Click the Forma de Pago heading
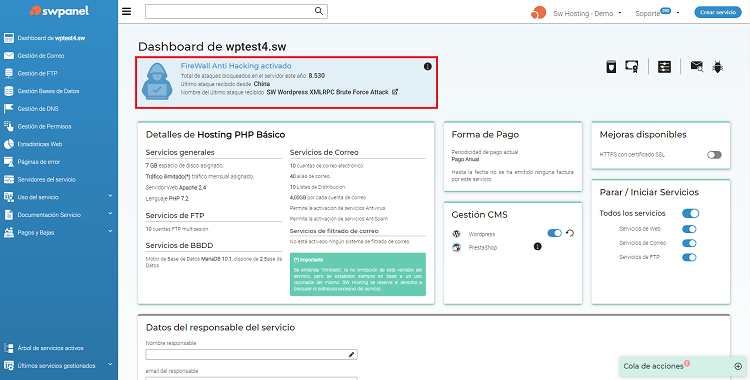This screenshot has width=750, height=380. pyautogui.click(x=485, y=134)
